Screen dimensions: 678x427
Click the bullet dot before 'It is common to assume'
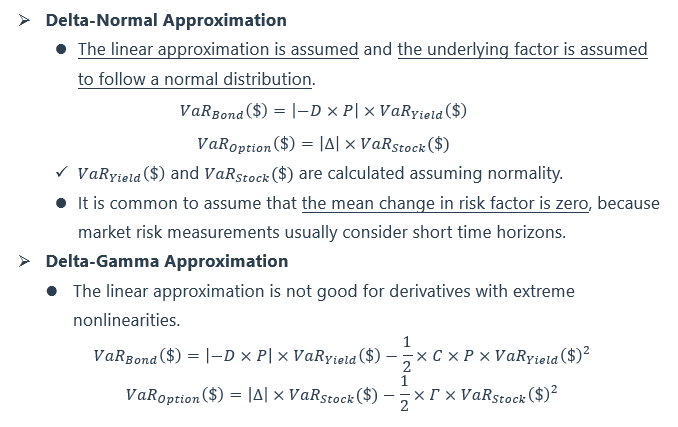[x=62, y=204]
